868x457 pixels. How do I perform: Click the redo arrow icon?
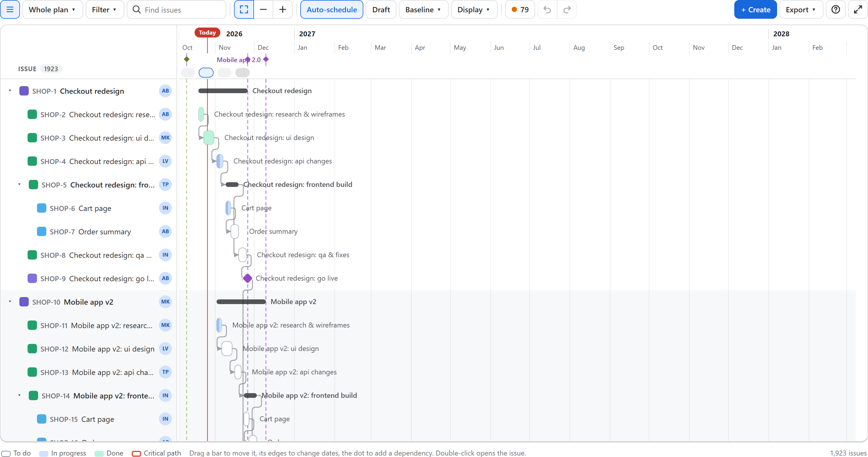567,9
